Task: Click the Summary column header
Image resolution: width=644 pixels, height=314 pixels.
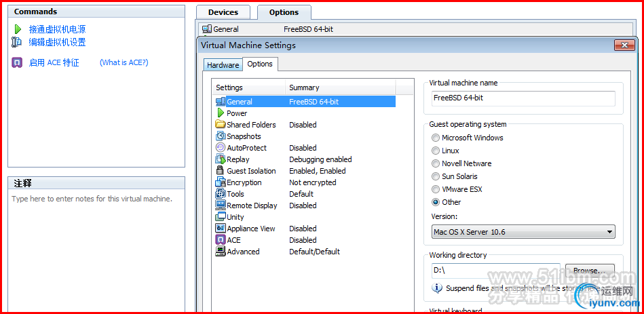Action: click(x=341, y=87)
